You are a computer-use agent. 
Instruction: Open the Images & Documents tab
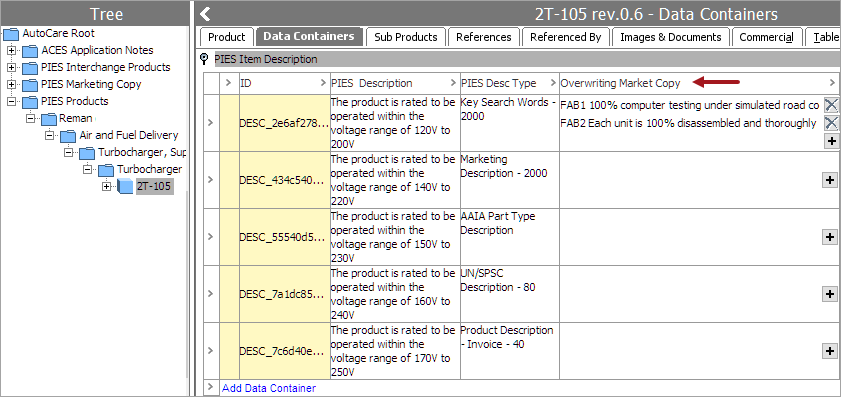point(670,37)
